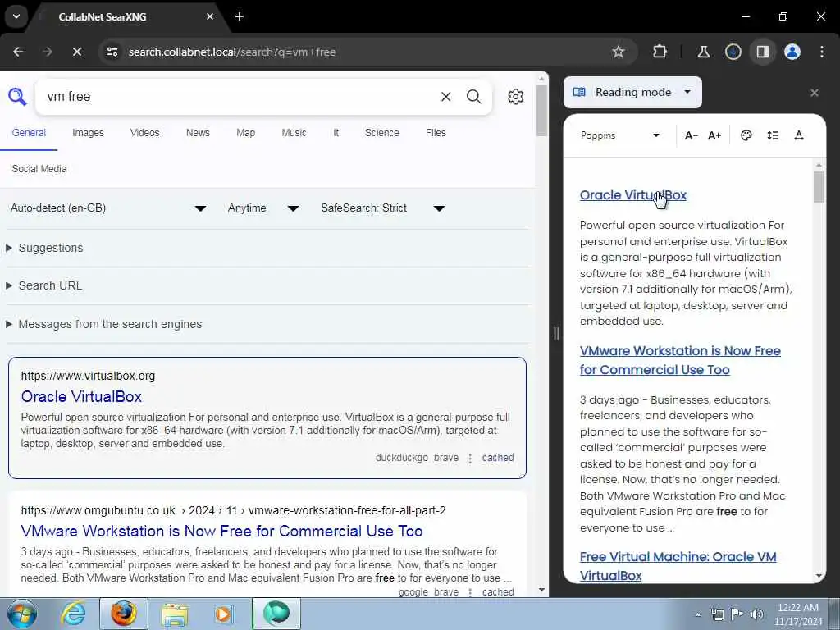840x630 pixels.
Task: Open letter spacing options
Action: coord(799,135)
